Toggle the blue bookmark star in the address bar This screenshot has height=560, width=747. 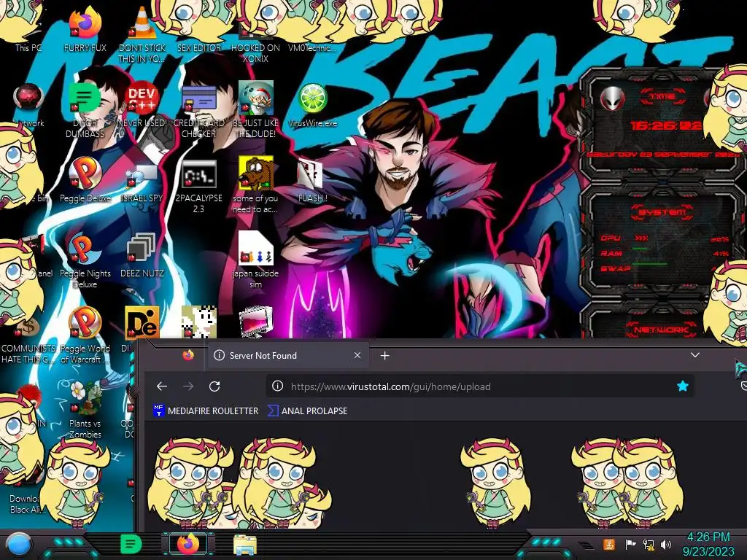682,386
